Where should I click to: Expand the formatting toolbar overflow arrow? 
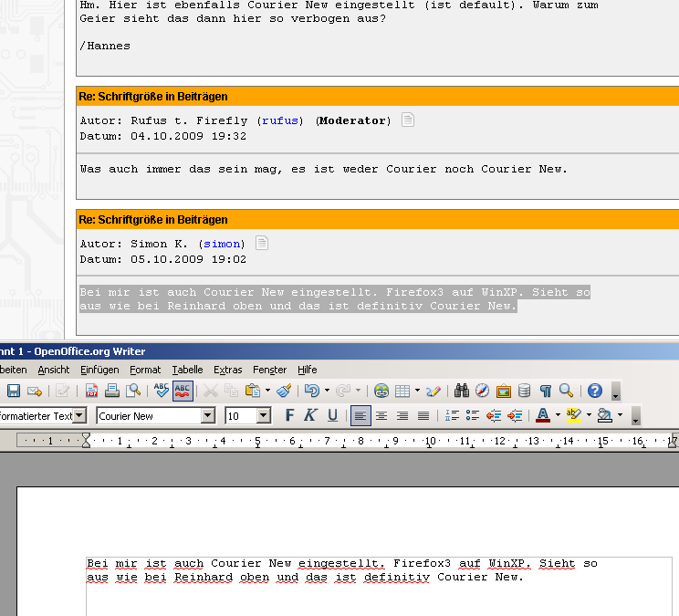(636, 416)
